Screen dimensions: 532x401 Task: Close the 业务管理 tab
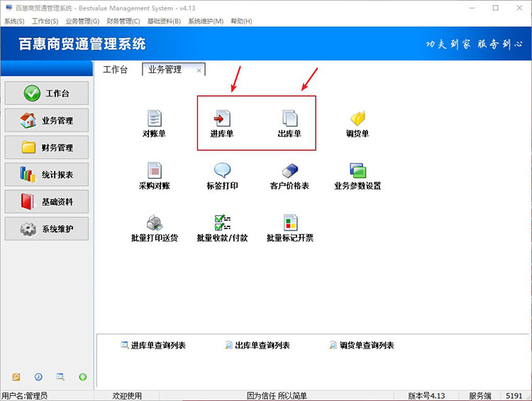(x=199, y=71)
